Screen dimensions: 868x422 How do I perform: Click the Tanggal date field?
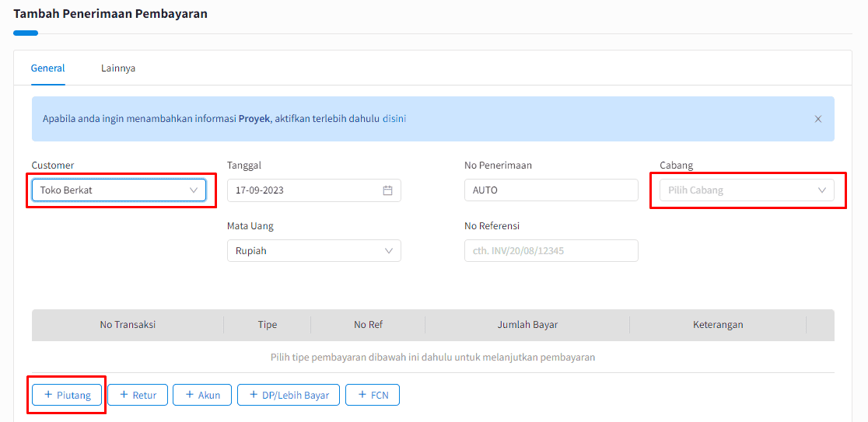click(303, 190)
